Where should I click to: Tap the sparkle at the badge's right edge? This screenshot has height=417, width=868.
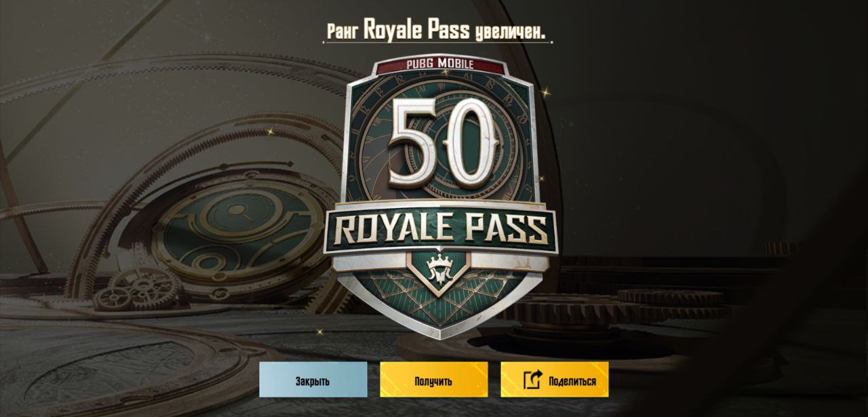point(541,178)
